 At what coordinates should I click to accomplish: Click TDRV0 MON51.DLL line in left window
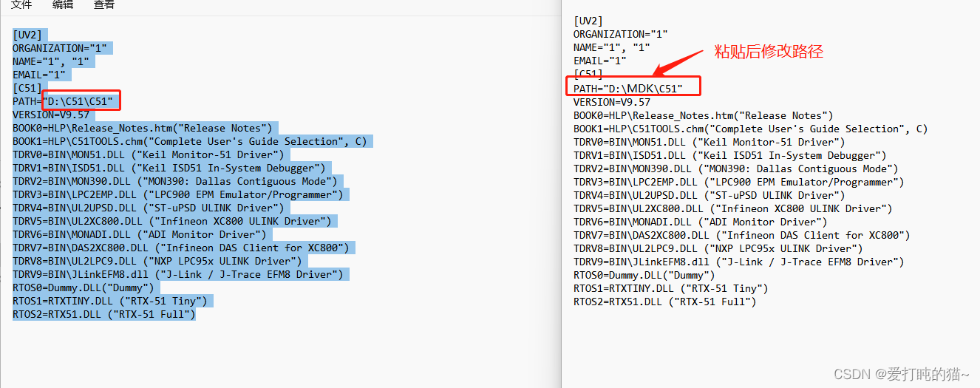(x=148, y=154)
